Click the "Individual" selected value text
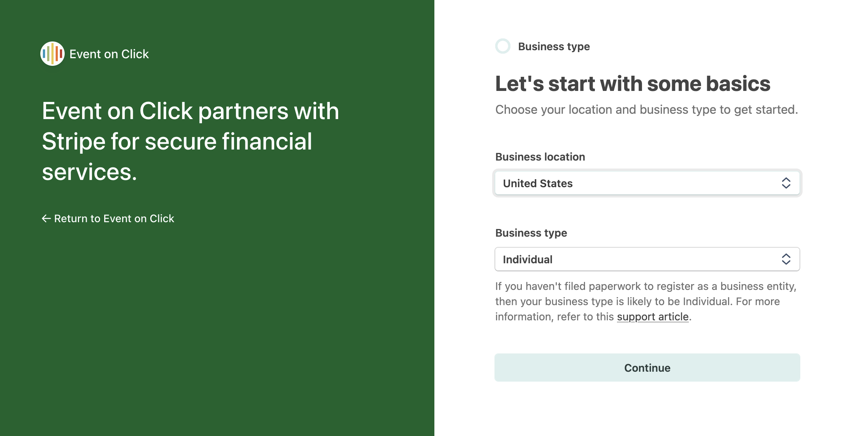Viewport: 868px width, 436px height. [x=528, y=259]
